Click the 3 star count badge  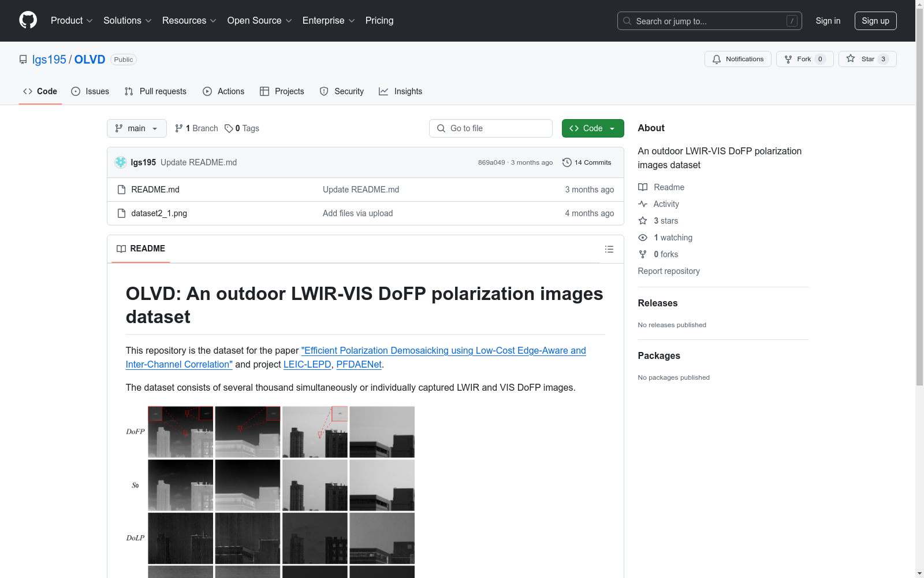pyautogui.click(x=883, y=59)
